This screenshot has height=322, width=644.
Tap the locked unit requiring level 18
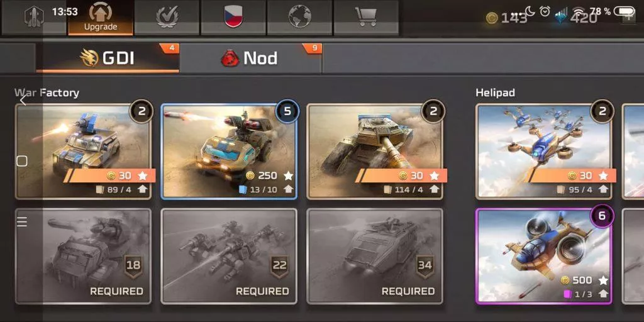tap(84, 257)
